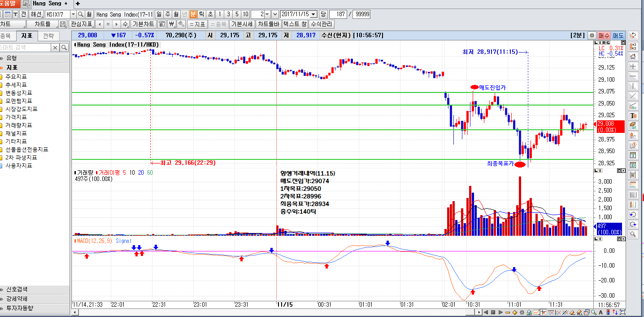This screenshot has width=644, height=317.
Task: Click the chart scroll right arrow button
Action: tap(479, 313)
